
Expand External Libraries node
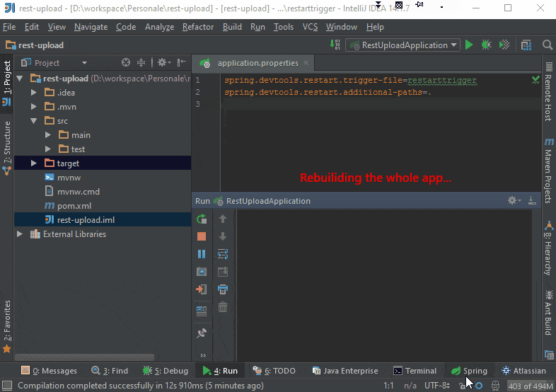pyautogui.click(x=20, y=234)
